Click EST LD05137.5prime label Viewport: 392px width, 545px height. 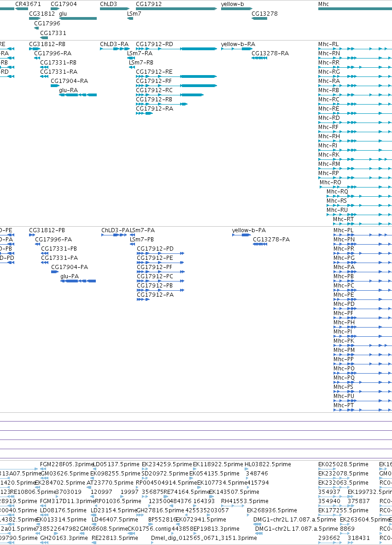116,464
